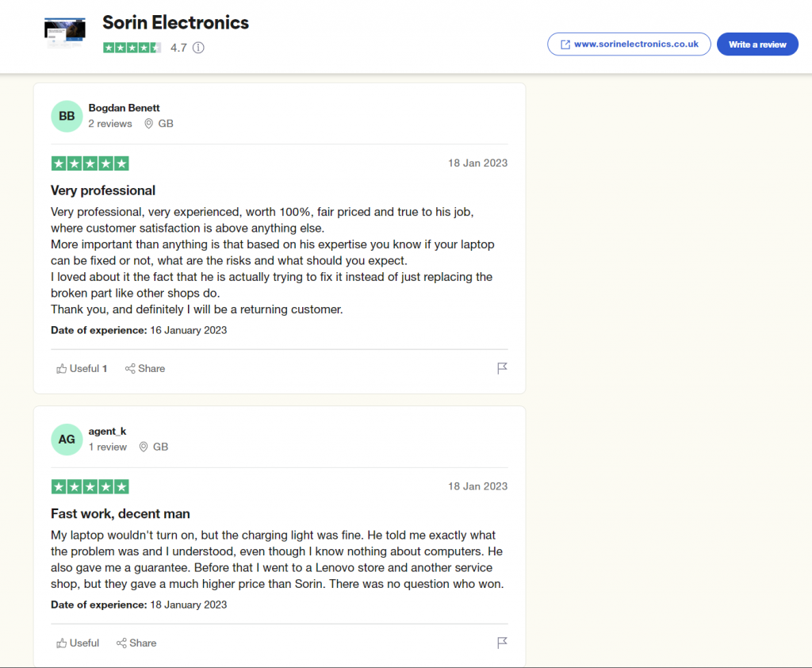Click the Write a review button
The image size is (812, 668).
[756, 44]
